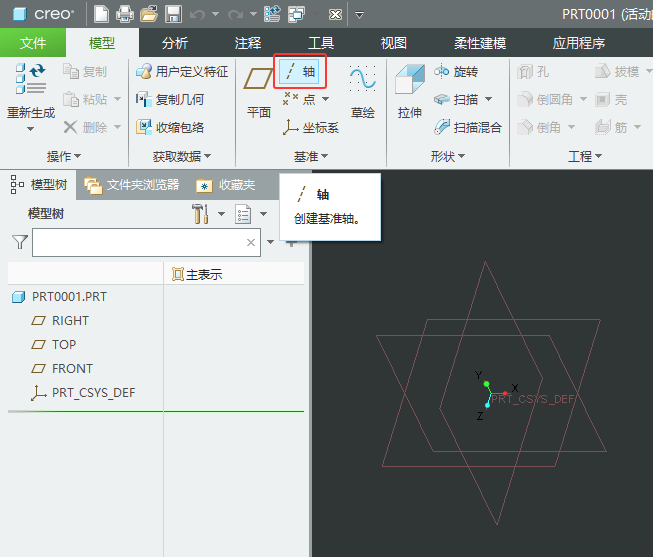
Task: Click the 粘贴 paste button
Action: 85,100
